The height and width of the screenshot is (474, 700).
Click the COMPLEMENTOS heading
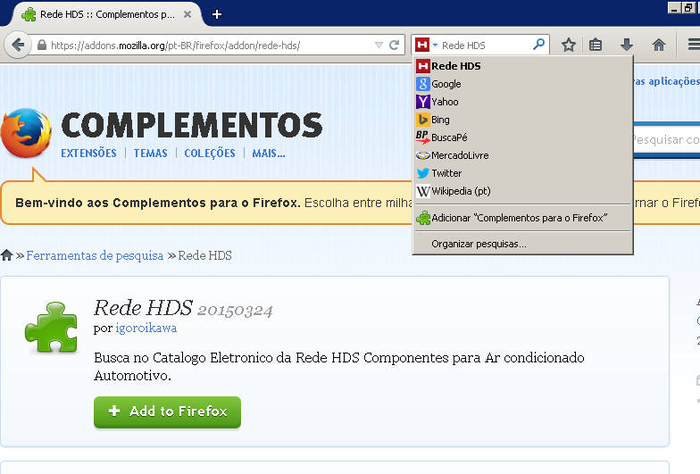(192, 125)
